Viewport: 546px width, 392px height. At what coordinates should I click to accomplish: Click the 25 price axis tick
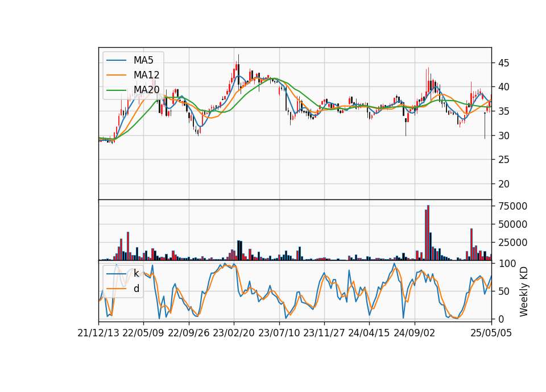click(x=503, y=160)
